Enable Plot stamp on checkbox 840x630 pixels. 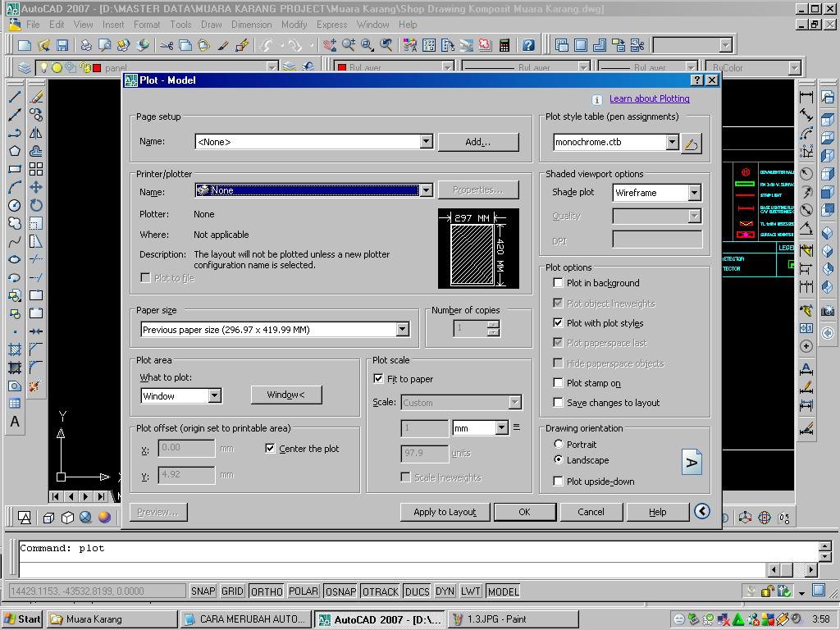558,382
